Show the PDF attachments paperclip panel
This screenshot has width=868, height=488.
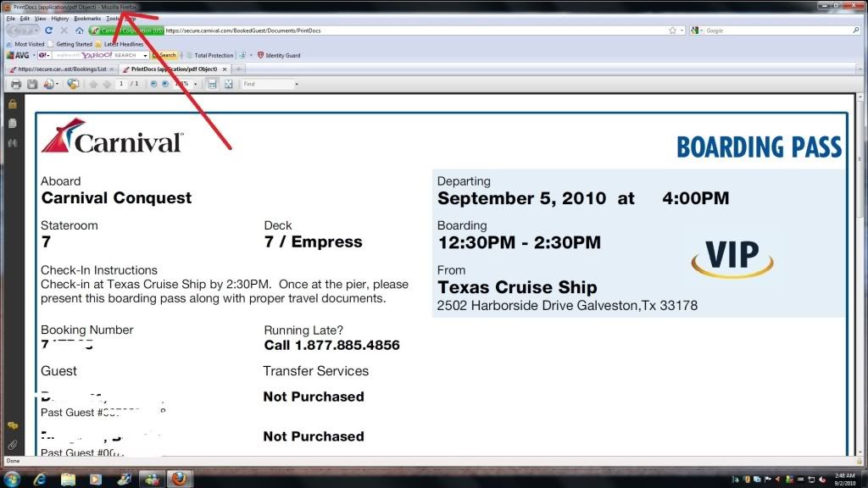click(x=13, y=445)
